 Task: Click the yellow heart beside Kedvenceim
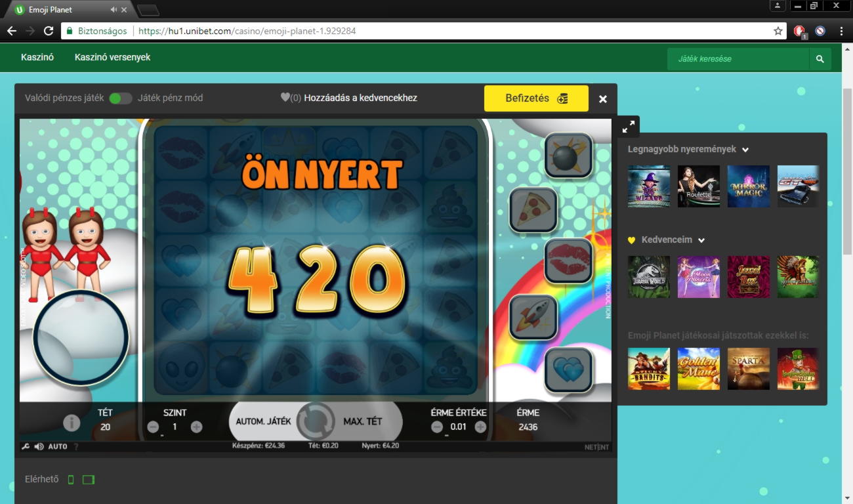pyautogui.click(x=632, y=240)
